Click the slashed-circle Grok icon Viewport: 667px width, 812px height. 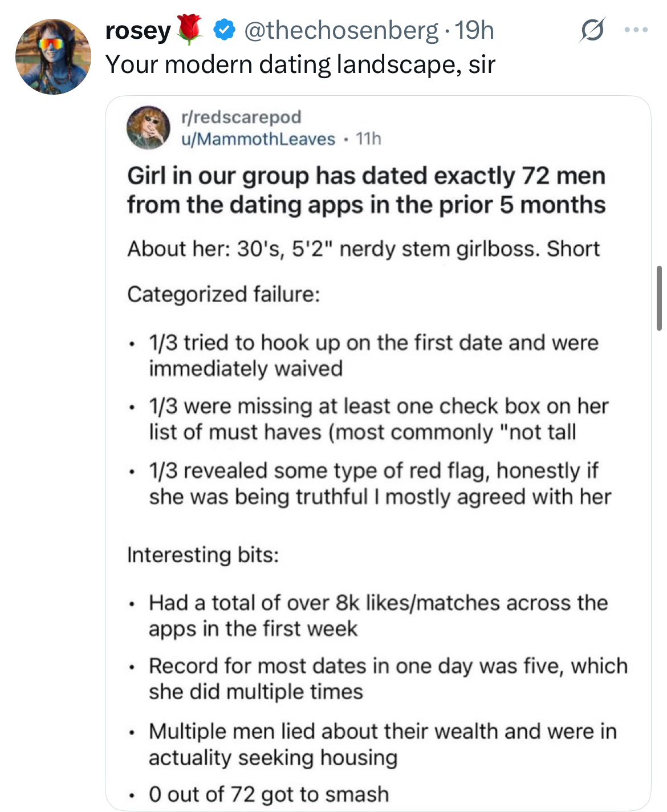tap(591, 30)
